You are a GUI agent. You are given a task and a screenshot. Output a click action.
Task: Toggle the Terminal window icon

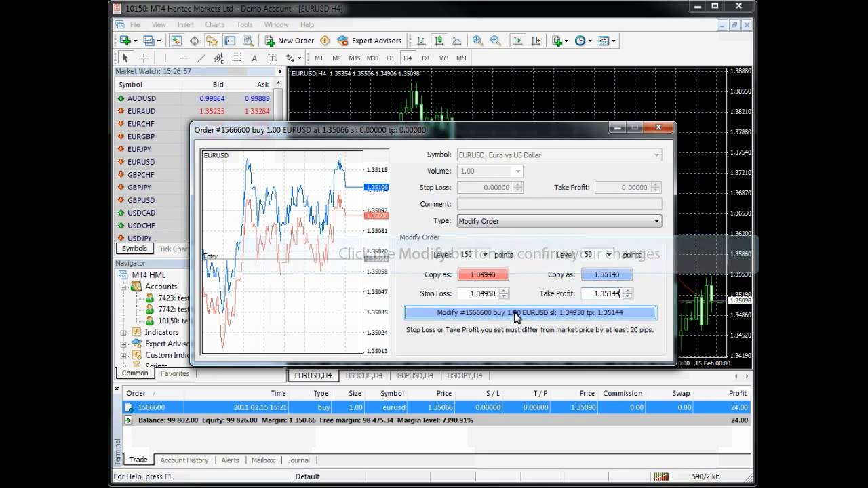click(x=230, y=41)
